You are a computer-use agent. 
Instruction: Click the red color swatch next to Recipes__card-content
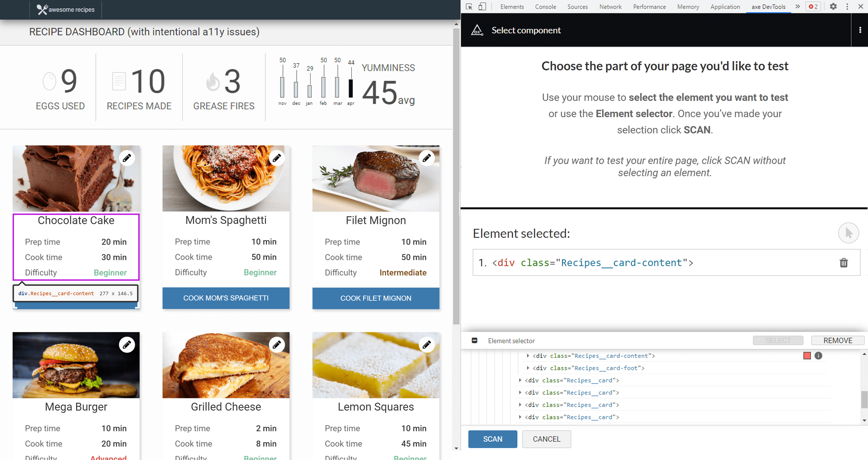[807, 356]
